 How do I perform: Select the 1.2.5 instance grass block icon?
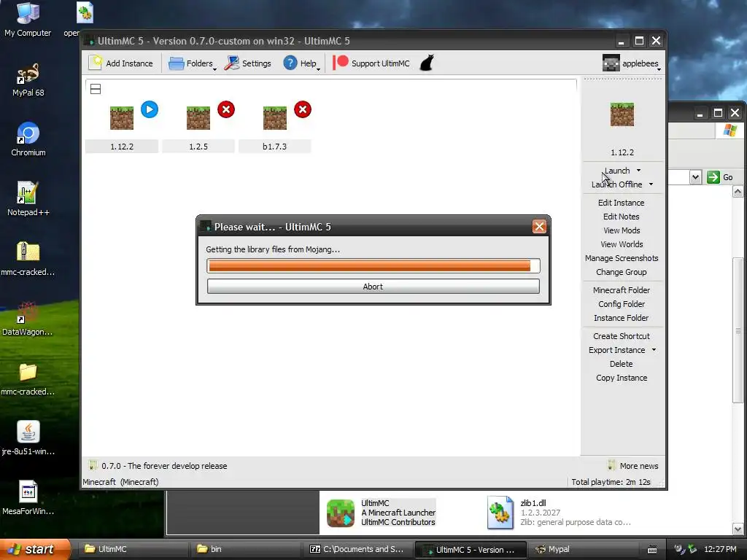pos(198,117)
